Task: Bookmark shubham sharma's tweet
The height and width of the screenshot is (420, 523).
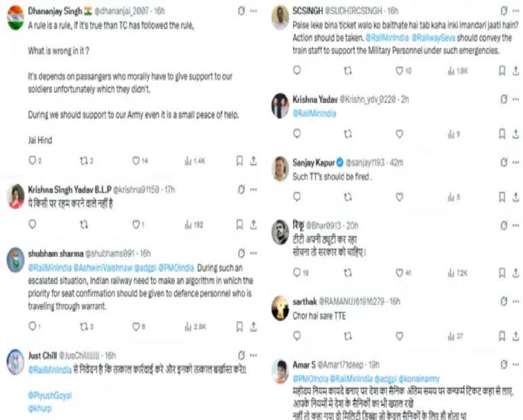Action: [x=239, y=327]
